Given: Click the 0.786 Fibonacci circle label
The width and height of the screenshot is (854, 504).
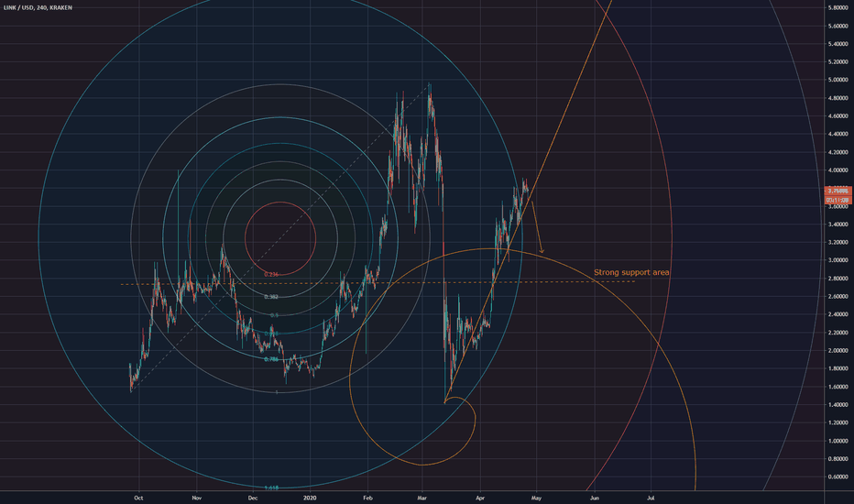Looking at the screenshot, I should point(271,359).
